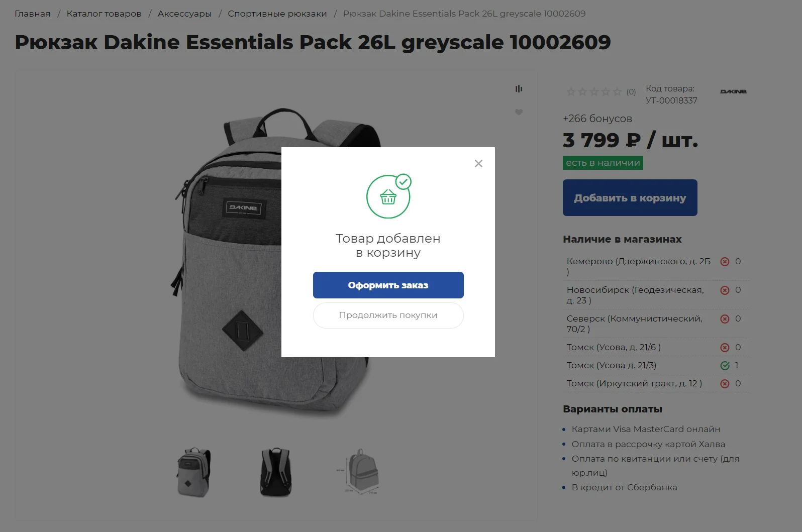Click Оформить заказ button
The width and height of the screenshot is (802, 532).
click(x=388, y=285)
